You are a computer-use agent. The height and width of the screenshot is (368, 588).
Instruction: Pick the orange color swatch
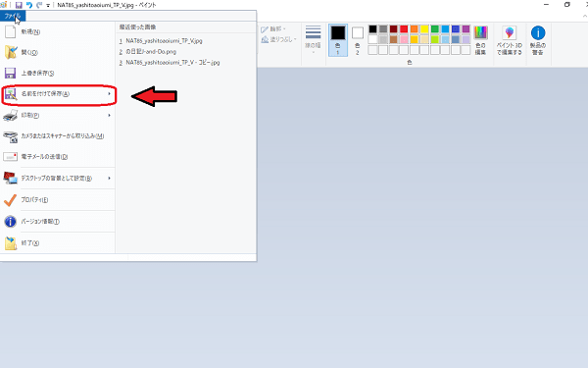(414, 29)
